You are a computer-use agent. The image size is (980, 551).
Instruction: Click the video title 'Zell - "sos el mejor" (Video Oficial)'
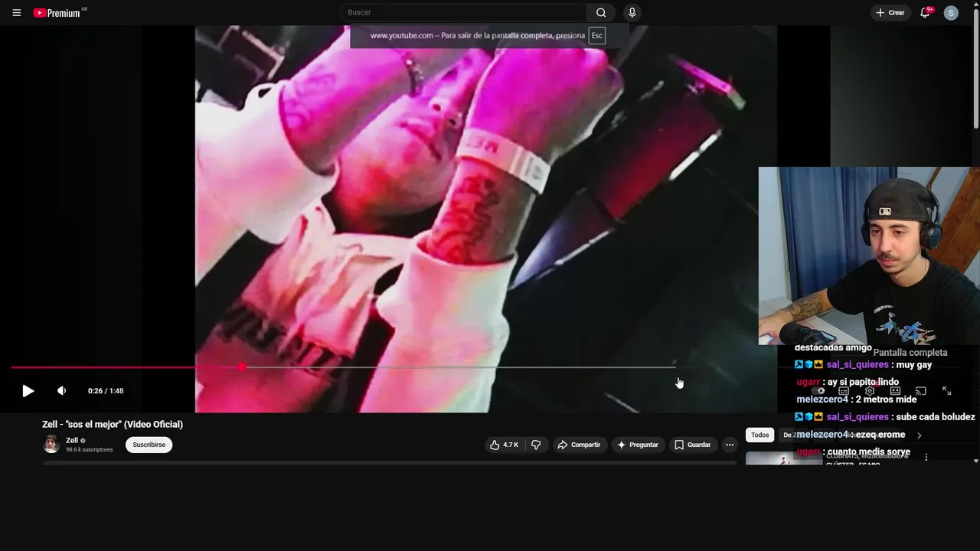pyautogui.click(x=113, y=425)
